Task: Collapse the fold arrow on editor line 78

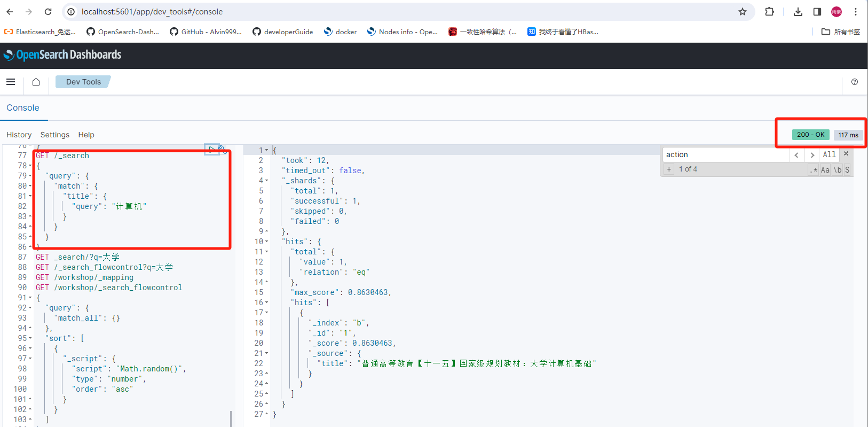Action: (x=30, y=166)
